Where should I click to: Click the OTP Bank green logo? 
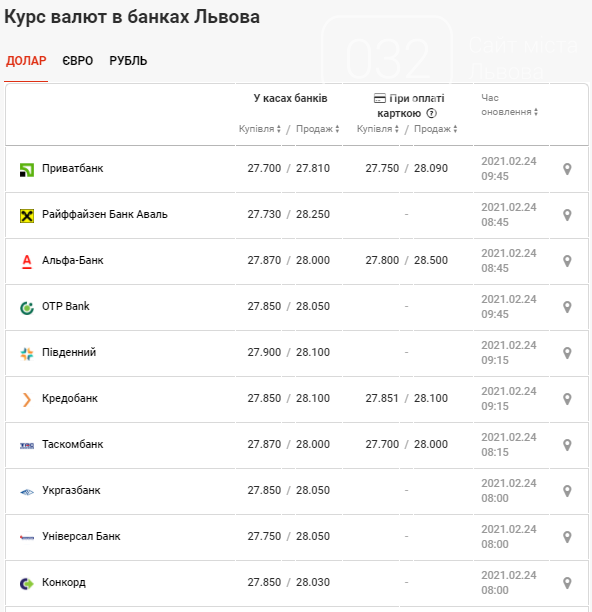27,308
